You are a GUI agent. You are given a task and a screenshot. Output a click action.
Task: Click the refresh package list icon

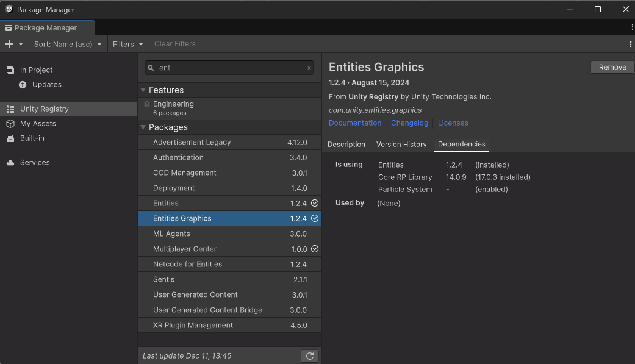[x=310, y=356]
